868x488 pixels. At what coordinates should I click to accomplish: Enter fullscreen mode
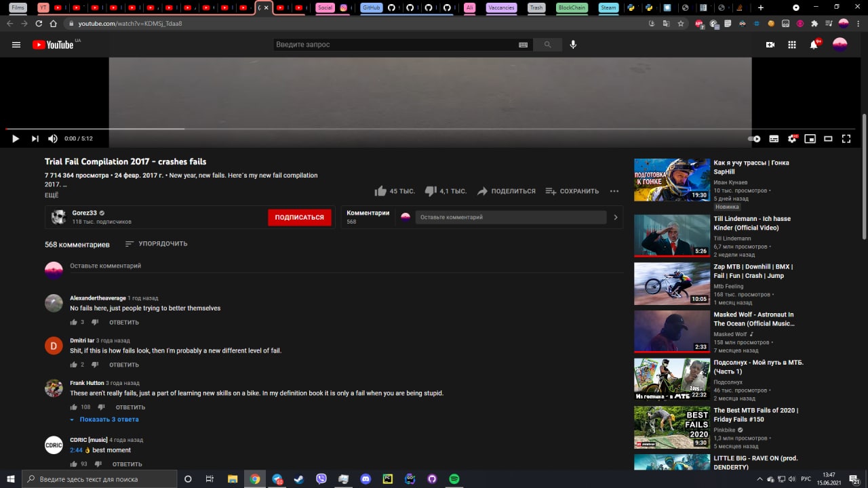846,138
